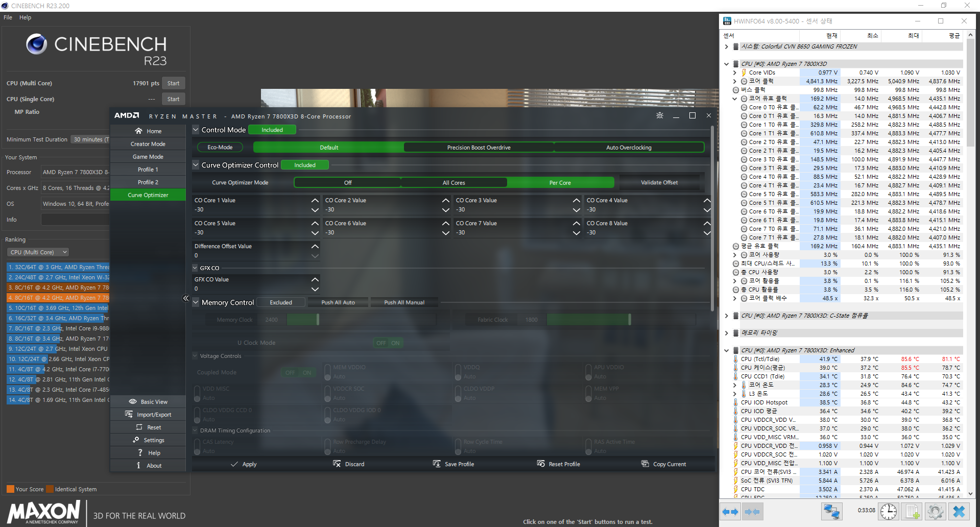This screenshot has width=980, height=527.
Task: Expand HWiNFO Core VIDs row
Action: [x=734, y=73]
